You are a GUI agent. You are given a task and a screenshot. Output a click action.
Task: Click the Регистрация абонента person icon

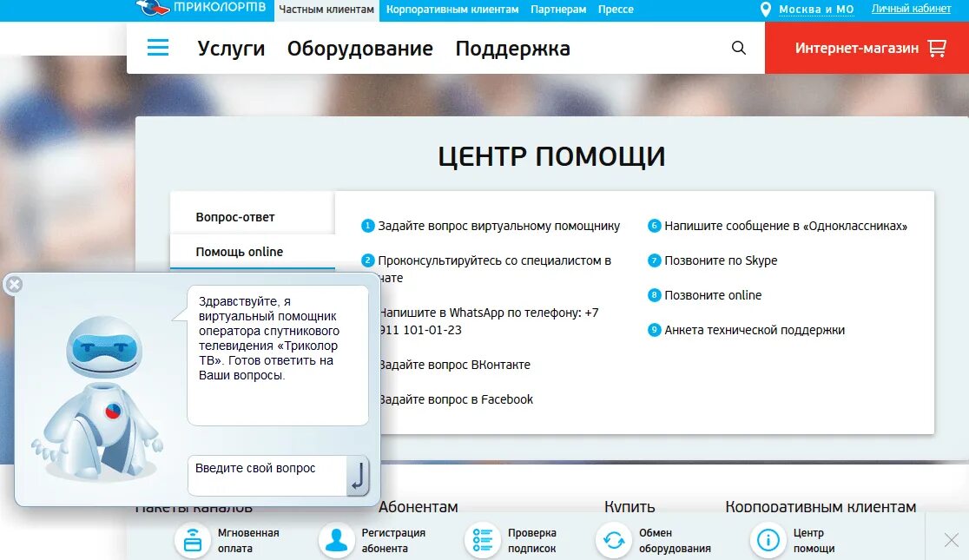pos(336,540)
